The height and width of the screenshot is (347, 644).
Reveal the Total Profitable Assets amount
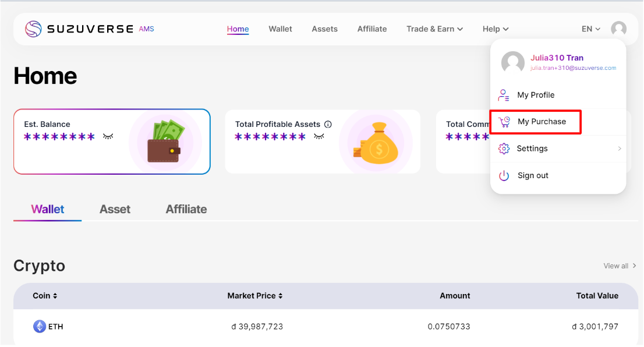click(x=319, y=136)
